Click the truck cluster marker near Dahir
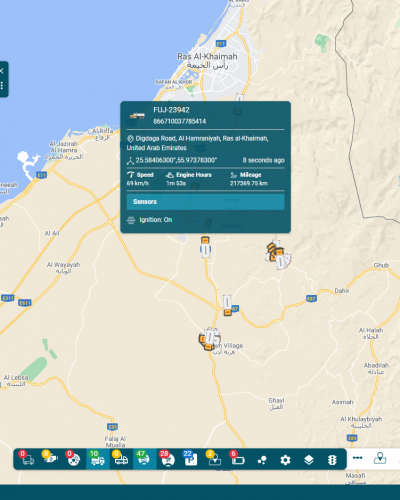 pos(278,255)
